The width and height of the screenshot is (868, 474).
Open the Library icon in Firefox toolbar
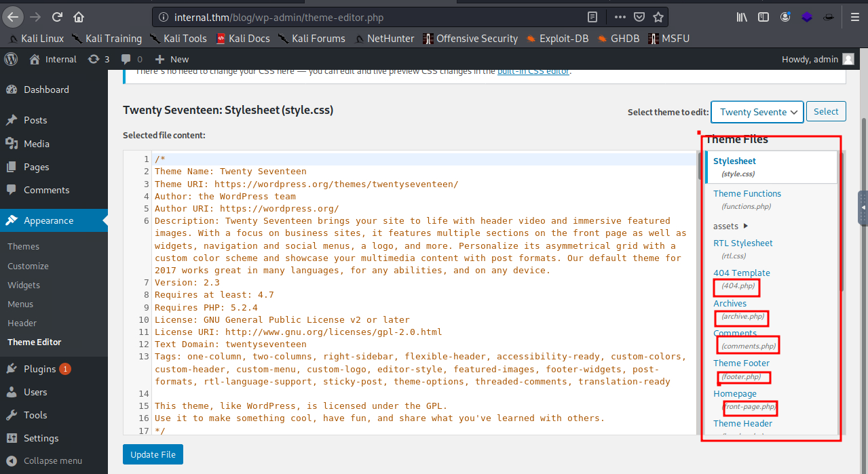(x=742, y=17)
